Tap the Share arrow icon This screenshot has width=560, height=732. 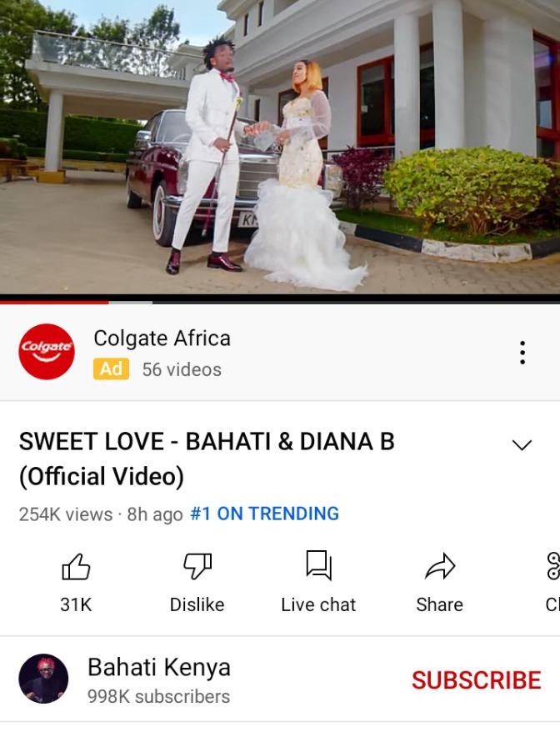[x=440, y=566]
